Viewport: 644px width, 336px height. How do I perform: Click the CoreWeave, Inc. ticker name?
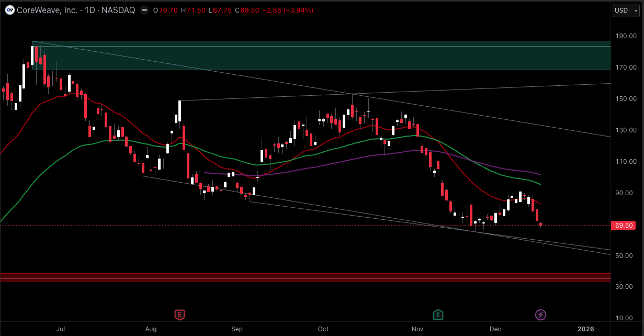pyautogui.click(x=47, y=9)
